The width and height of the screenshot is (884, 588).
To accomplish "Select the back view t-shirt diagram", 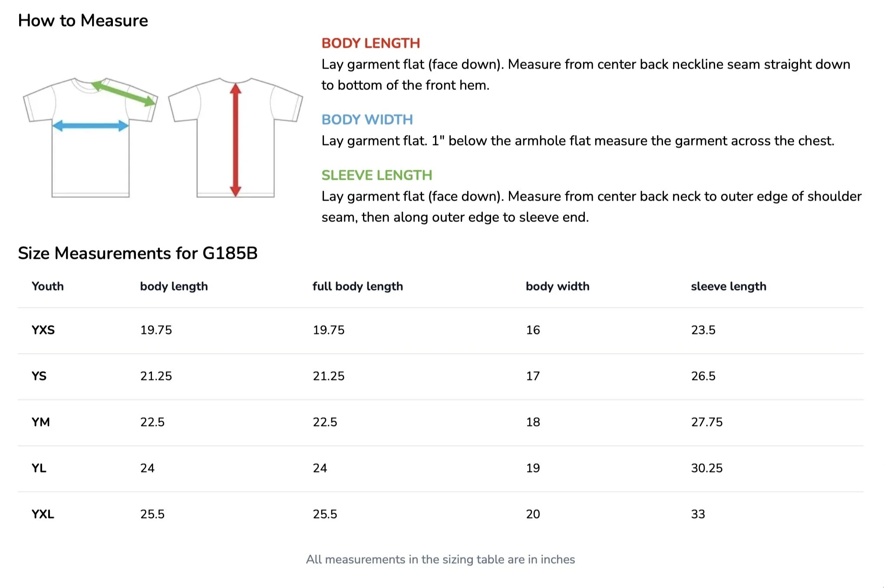I will 235,138.
